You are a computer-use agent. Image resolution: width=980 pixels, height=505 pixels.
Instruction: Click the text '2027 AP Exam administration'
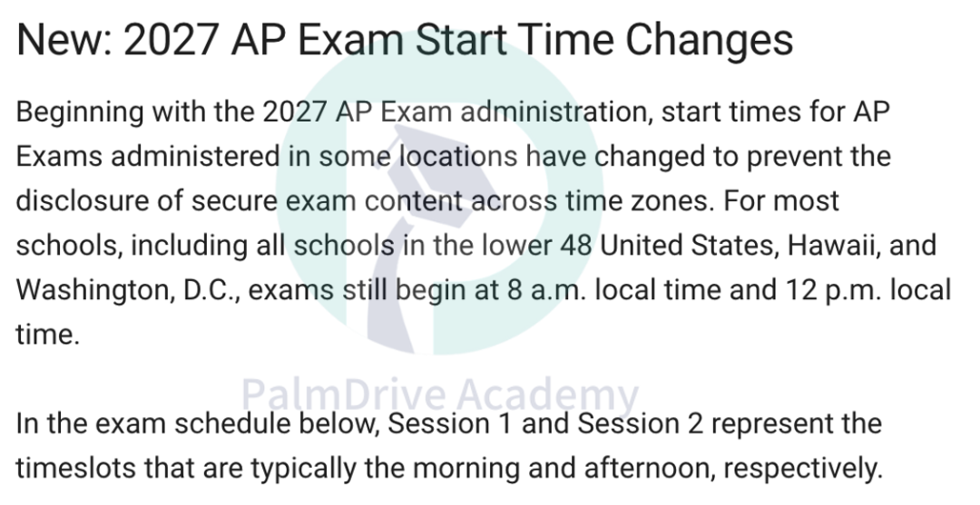(455, 112)
